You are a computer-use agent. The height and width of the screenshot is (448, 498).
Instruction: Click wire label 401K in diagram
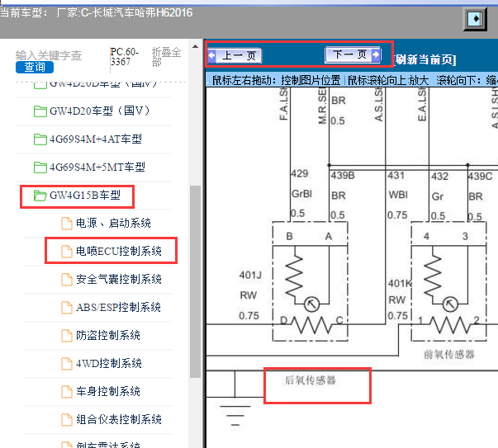pos(400,283)
